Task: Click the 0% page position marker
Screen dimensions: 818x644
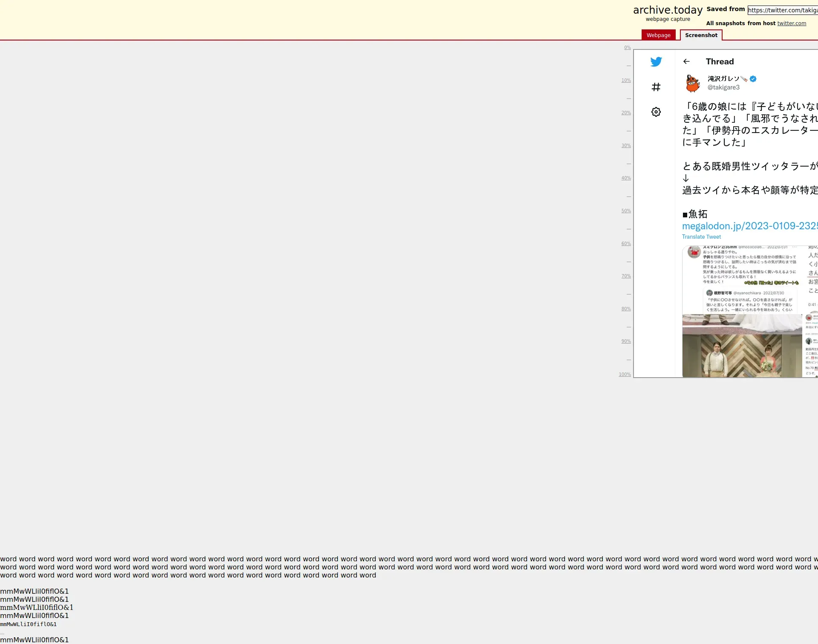Action: 627,48
